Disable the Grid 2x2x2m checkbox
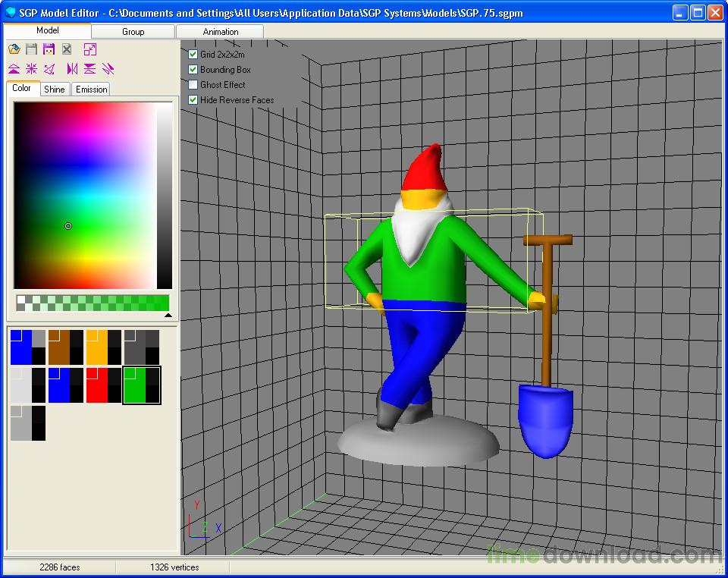The image size is (728, 578). (193, 55)
